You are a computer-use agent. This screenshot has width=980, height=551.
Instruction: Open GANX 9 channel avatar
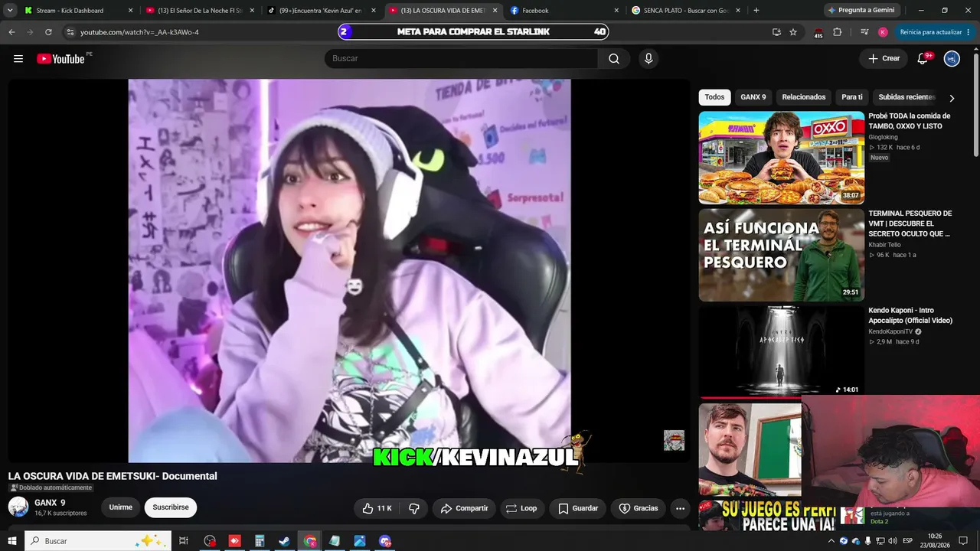pos(18,507)
